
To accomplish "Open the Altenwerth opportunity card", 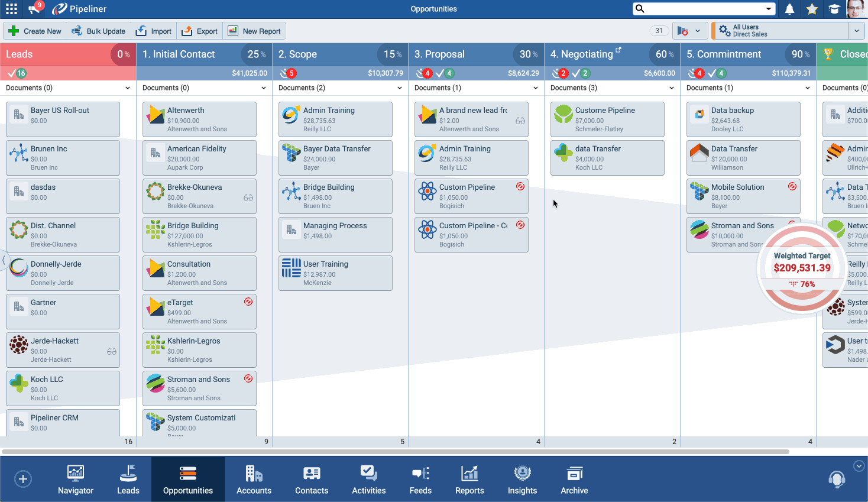I will 199,119.
